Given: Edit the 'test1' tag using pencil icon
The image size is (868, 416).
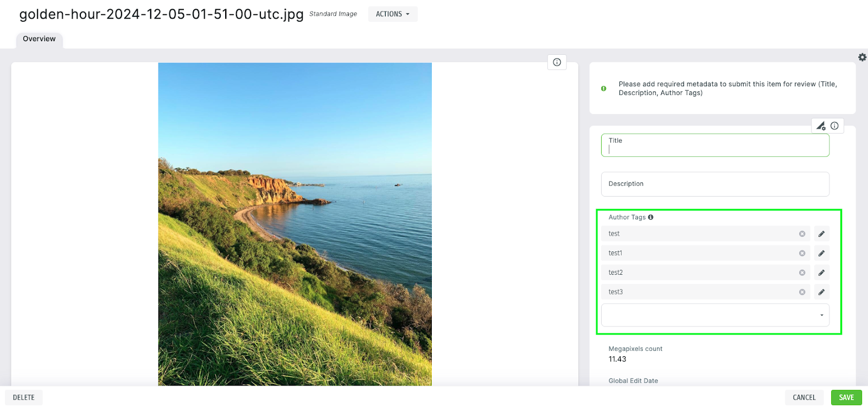Looking at the screenshot, I should 821,254.
